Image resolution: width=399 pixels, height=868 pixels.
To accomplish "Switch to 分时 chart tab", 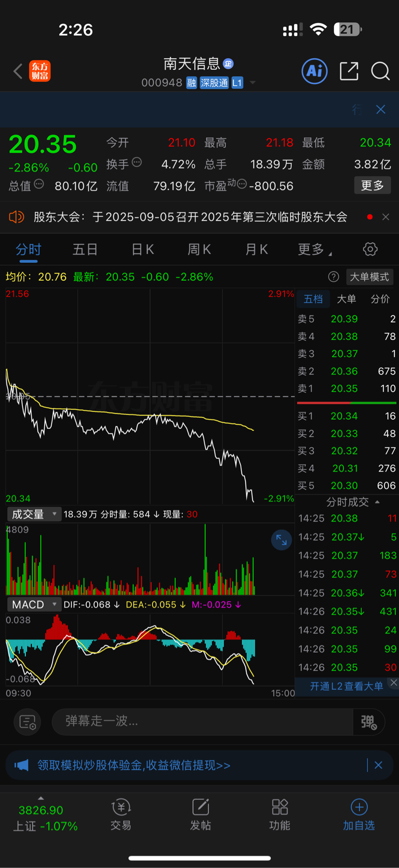I will [x=29, y=250].
